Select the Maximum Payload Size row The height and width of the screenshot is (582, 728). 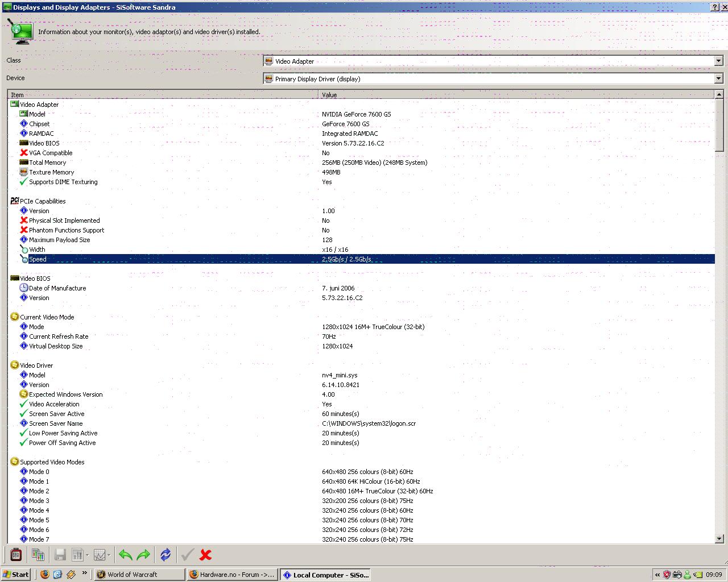pyautogui.click(x=362, y=239)
